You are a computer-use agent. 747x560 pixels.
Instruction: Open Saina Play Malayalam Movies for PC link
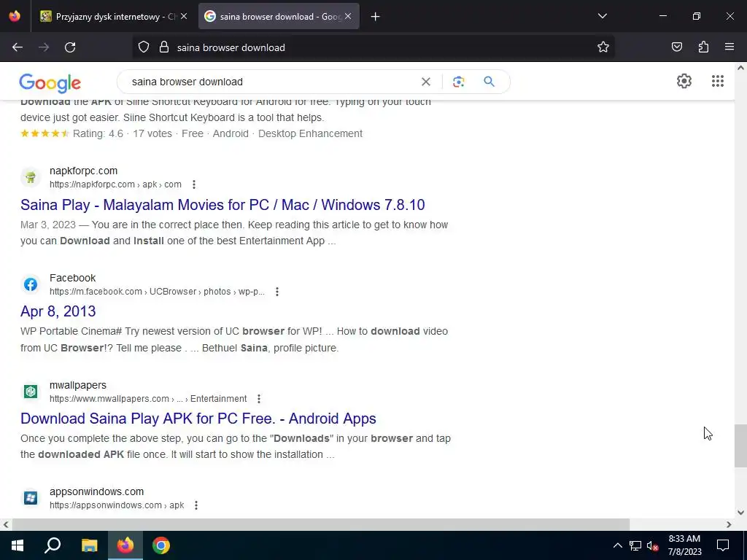[222, 205]
